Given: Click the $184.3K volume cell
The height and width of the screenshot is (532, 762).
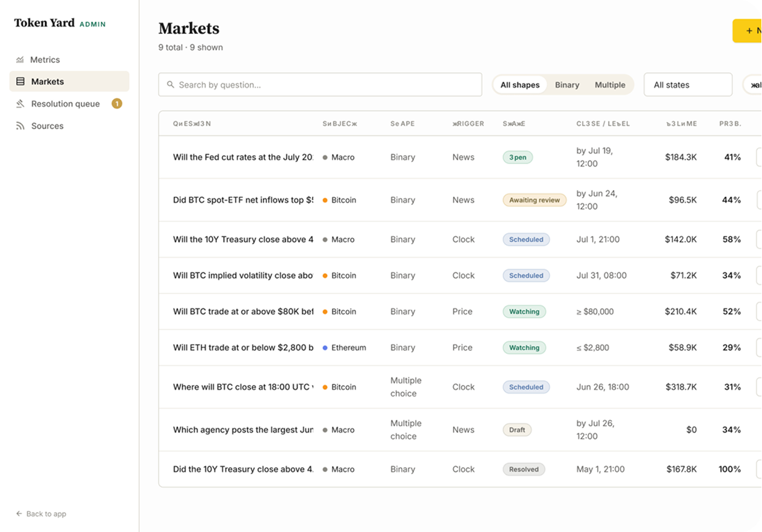Looking at the screenshot, I should (x=681, y=158).
